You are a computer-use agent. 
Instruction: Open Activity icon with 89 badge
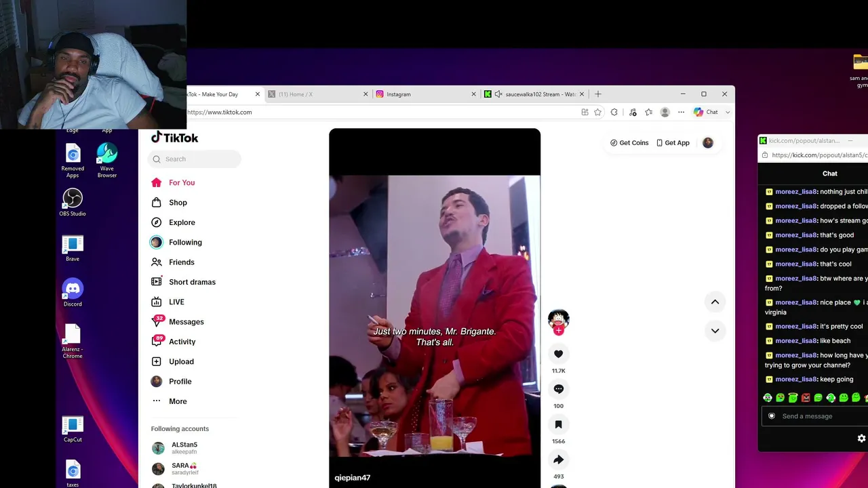click(157, 341)
